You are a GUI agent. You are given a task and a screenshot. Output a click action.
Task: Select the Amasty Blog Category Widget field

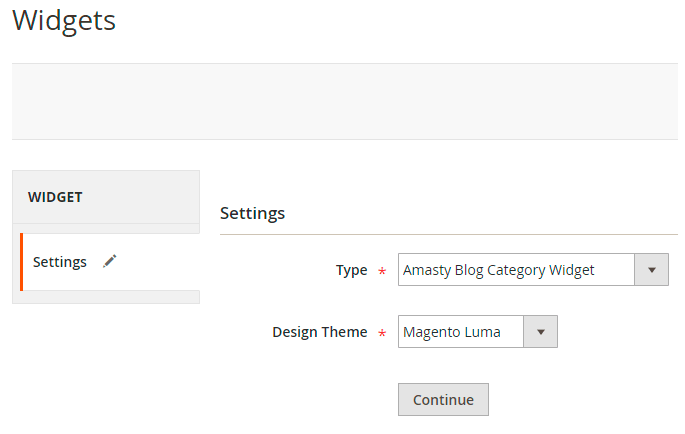pyautogui.click(x=516, y=270)
